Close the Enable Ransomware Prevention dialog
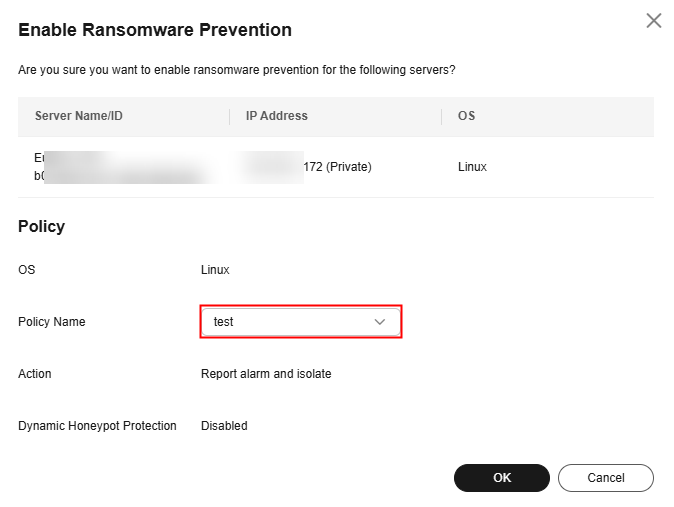The height and width of the screenshot is (507, 674). coord(654,20)
